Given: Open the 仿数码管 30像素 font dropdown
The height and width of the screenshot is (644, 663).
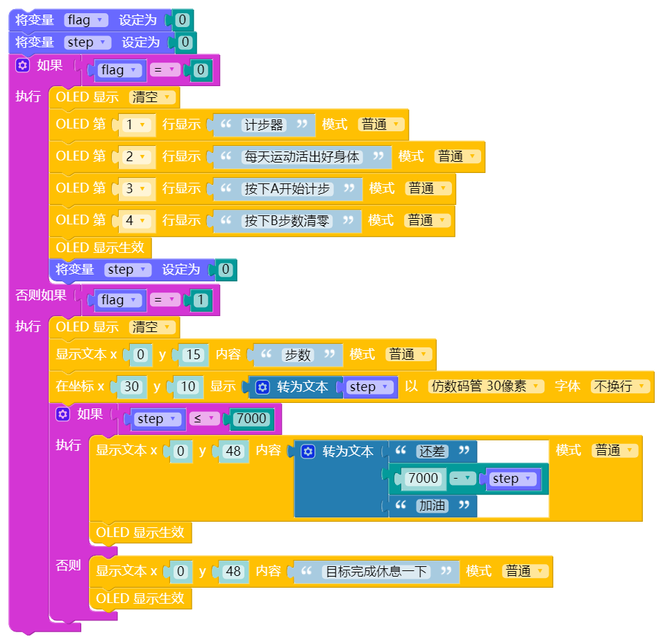Looking at the screenshot, I should (x=486, y=386).
